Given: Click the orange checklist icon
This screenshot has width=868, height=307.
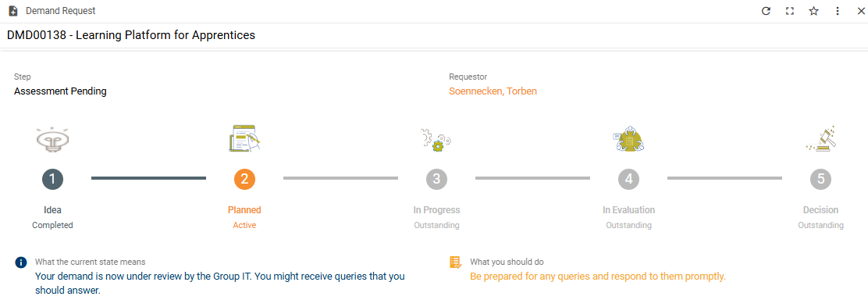Looking at the screenshot, I should [x=456, y=262].
